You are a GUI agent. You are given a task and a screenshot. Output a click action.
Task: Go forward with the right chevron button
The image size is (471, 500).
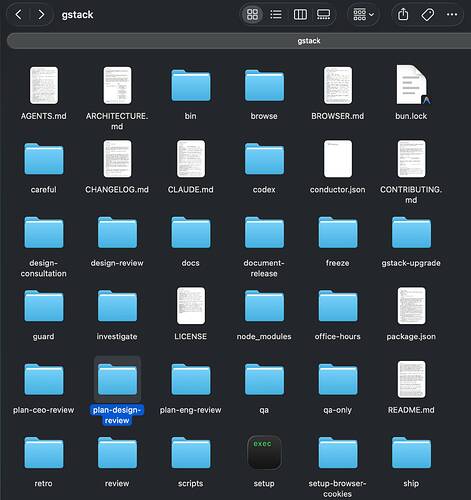point(41,14)
